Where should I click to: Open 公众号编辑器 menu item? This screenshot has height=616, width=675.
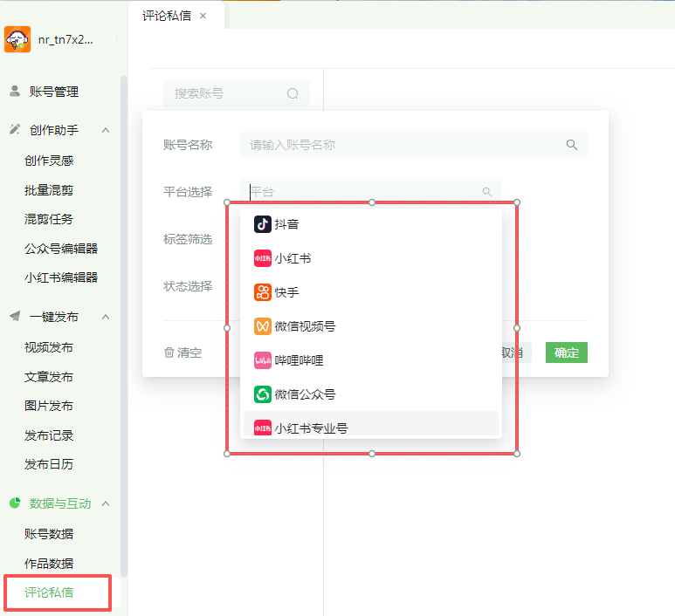pos(61,248)
